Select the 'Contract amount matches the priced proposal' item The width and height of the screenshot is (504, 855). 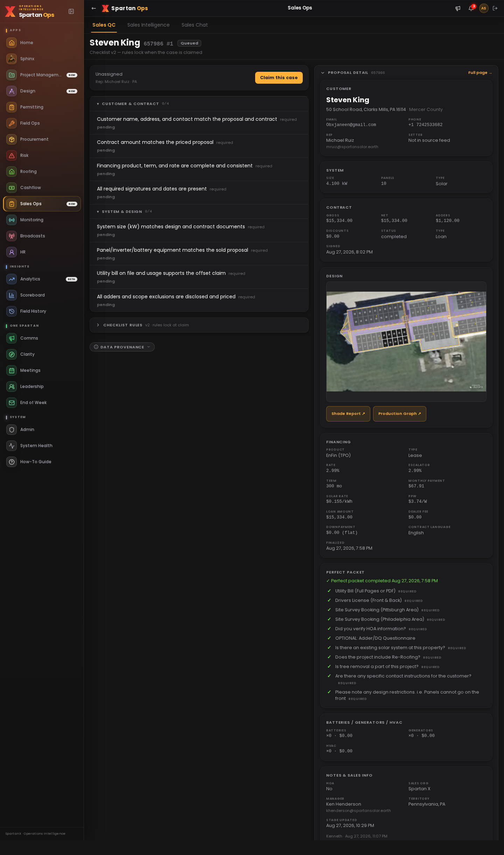(x=199, y=146)
